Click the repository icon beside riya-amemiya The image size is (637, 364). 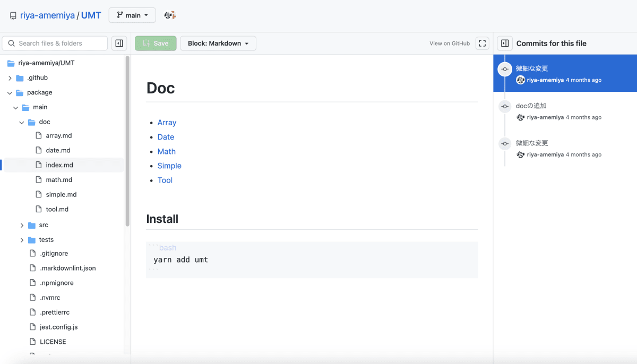[x=13, y=16]
